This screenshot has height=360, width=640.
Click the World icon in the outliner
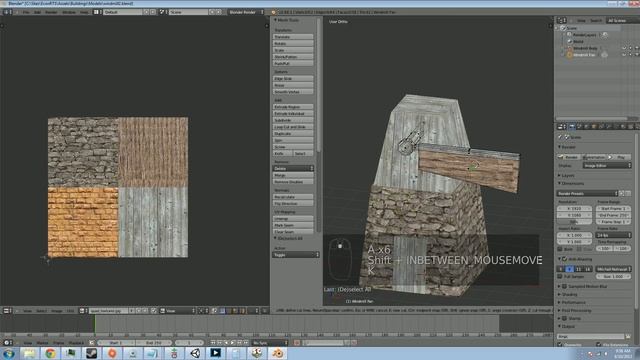[569, 42]
